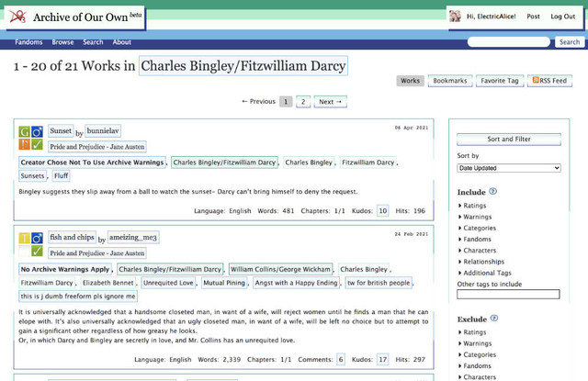Click the General Audiences rating icon on Sunset
The image size is (588, 381).
point(25,131)
